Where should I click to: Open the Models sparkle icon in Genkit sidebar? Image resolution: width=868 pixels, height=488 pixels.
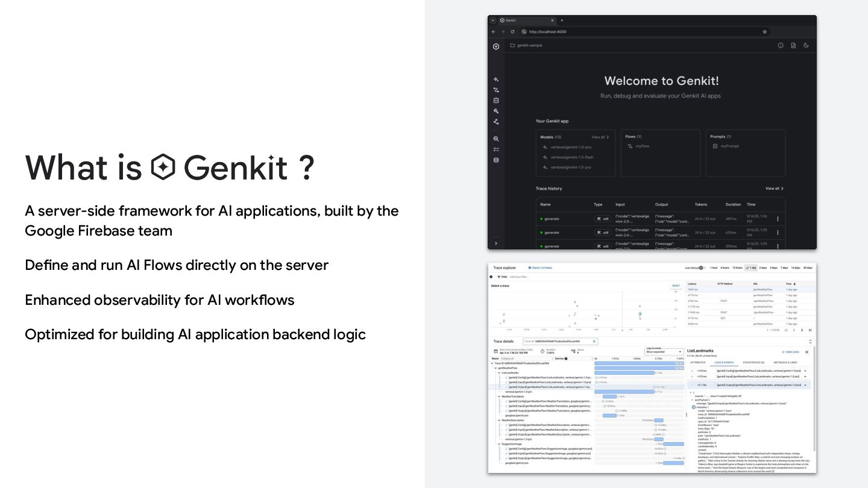point(496,80)
